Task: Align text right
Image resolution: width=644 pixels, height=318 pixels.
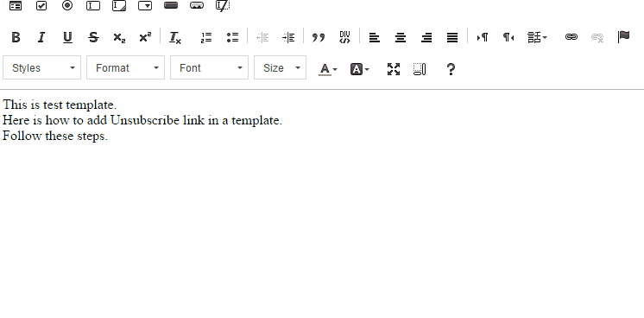Action: pos(426,37)
